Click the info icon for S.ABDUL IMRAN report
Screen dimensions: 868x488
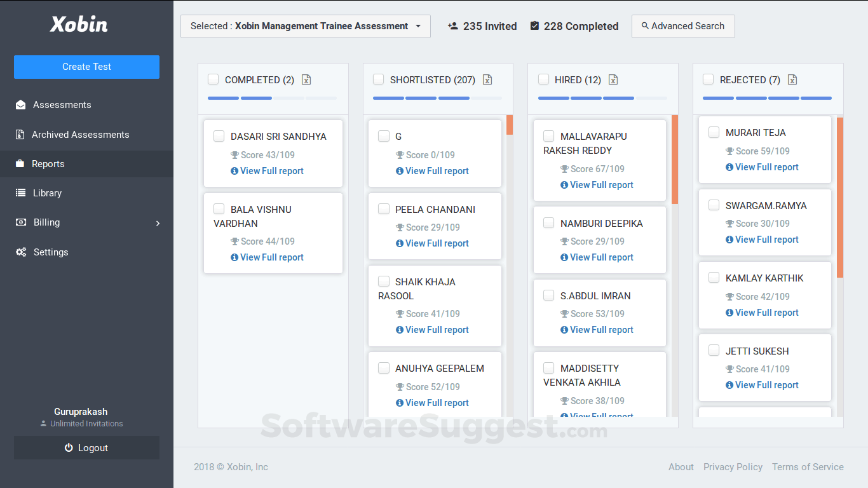pyautogui.click(x=564, y=330)
